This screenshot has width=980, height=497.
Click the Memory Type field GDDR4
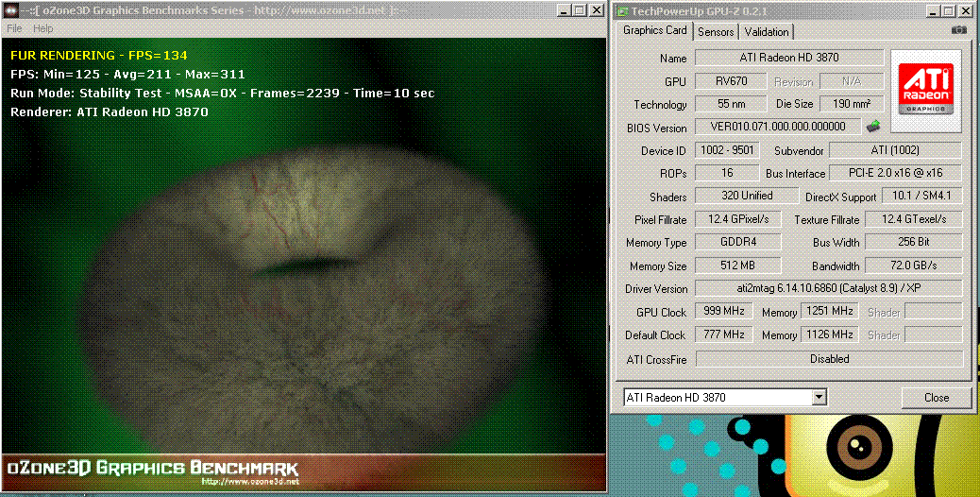pos(738,242)
